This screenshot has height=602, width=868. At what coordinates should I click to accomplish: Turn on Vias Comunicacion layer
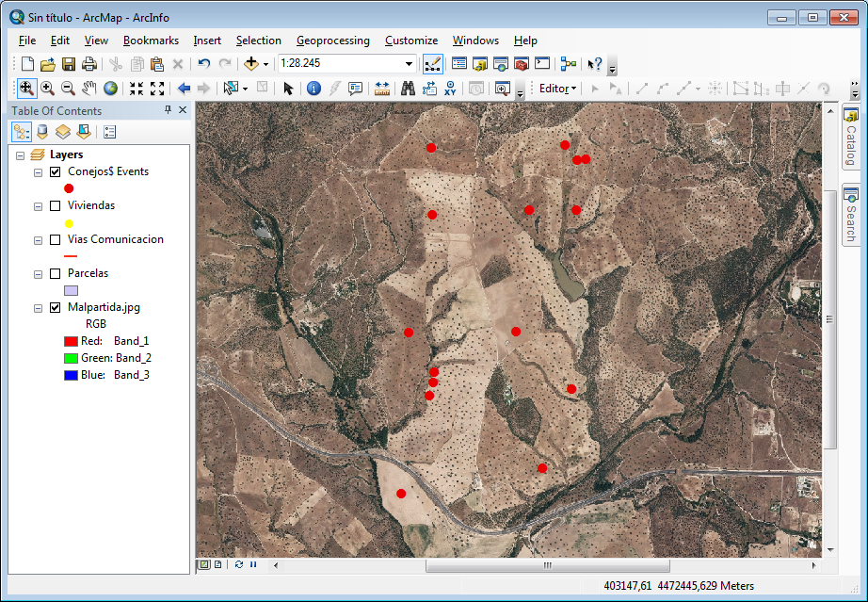55,240
